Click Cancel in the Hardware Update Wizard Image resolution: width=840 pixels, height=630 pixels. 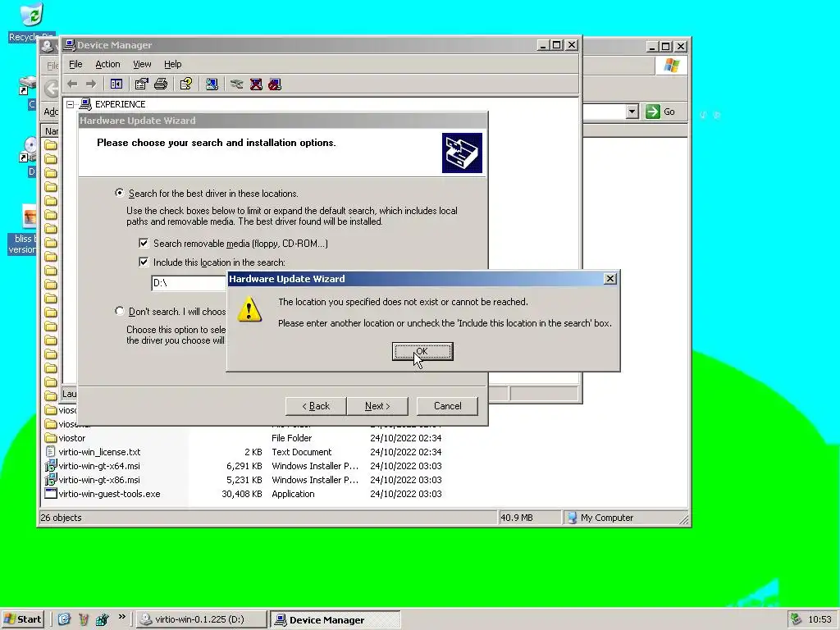[x=447, y=406]
